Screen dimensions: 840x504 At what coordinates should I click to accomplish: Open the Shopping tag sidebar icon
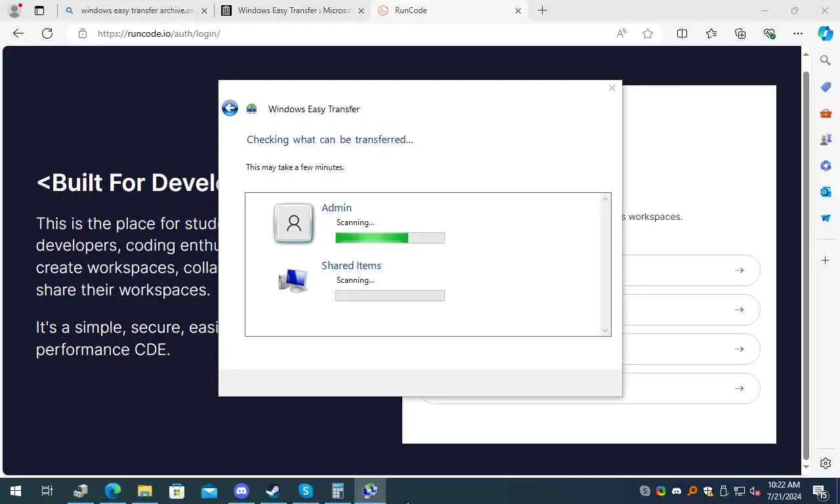[x=826, y=87]
